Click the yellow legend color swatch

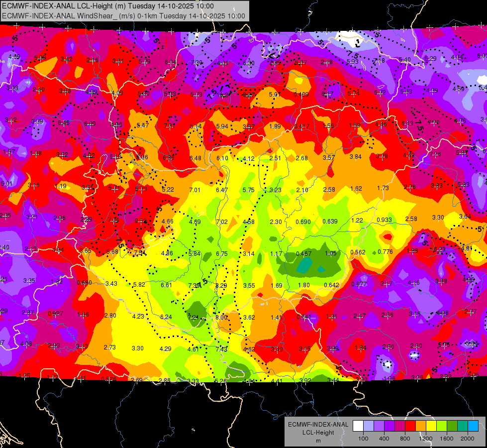[x=431, y=426]
